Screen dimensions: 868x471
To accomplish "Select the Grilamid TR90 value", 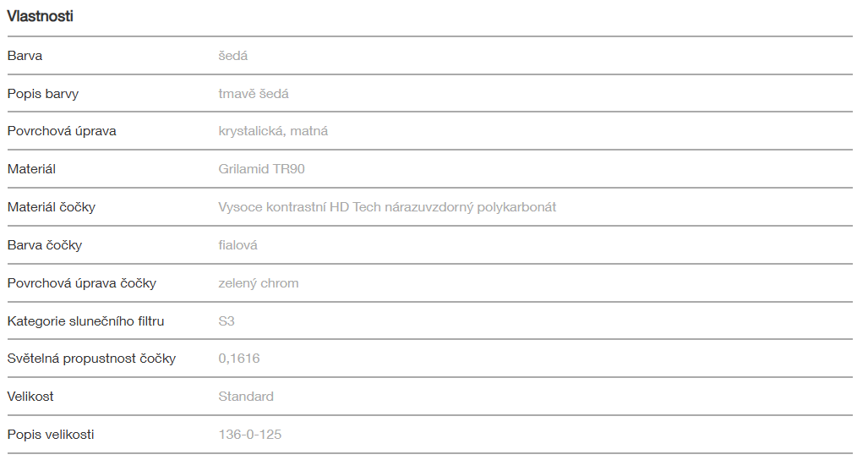I will [x=261, y=169].
